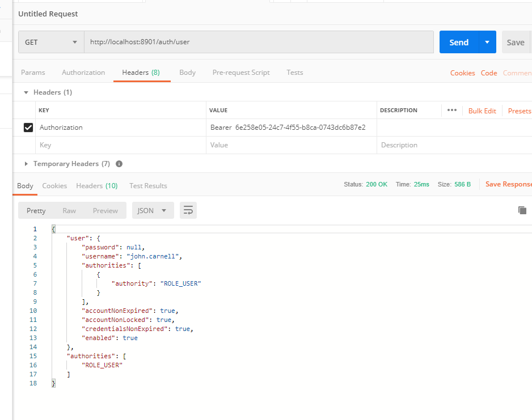Click the "john.carnell" username value

tap(153, 256)
